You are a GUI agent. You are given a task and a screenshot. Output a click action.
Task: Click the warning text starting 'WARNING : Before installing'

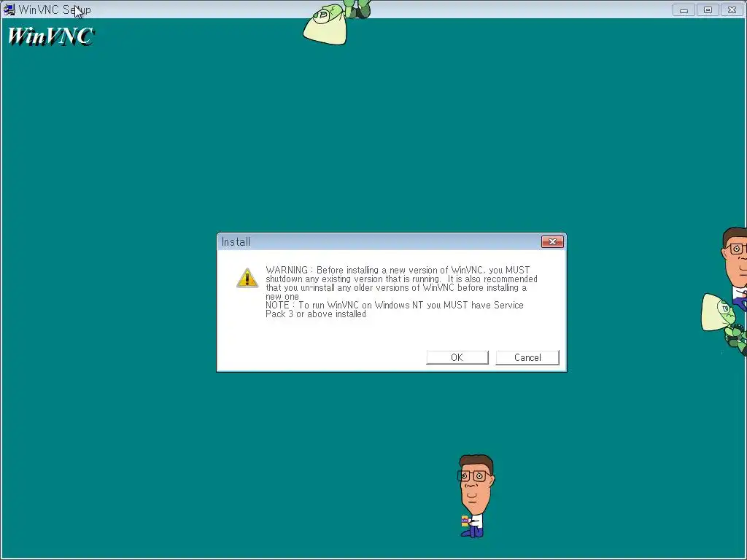[401, 284]
